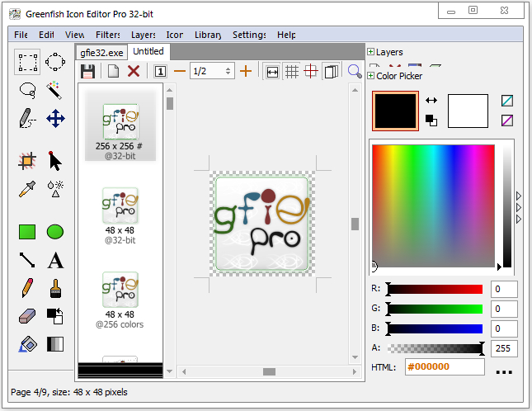532x411 pixels.
Task: Select the white background color swatch
Action: 468,111
